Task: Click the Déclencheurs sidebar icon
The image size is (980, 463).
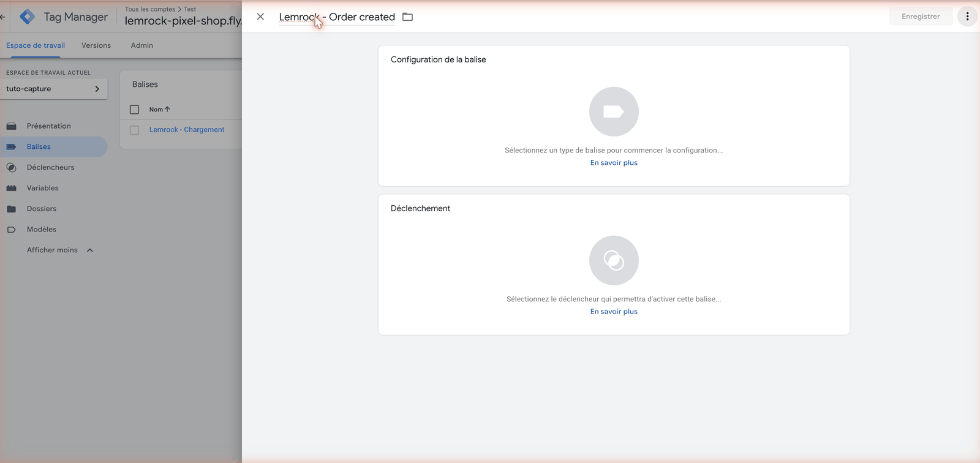Action: pyautogui.click(x=11, y=167)
